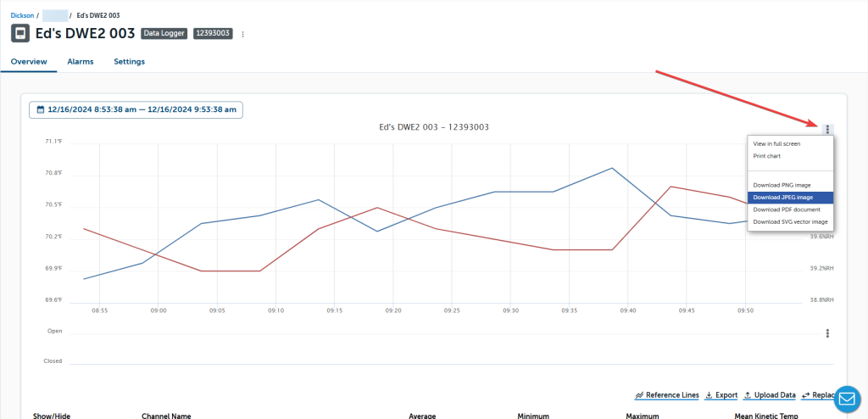This screenshot has height=419, width=868.
Task: Choose Download PDF document
Action: coord(786,209)
